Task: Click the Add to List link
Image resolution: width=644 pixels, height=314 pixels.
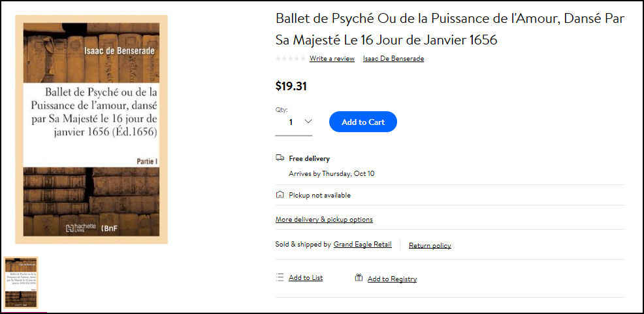Action: [306, 278]
